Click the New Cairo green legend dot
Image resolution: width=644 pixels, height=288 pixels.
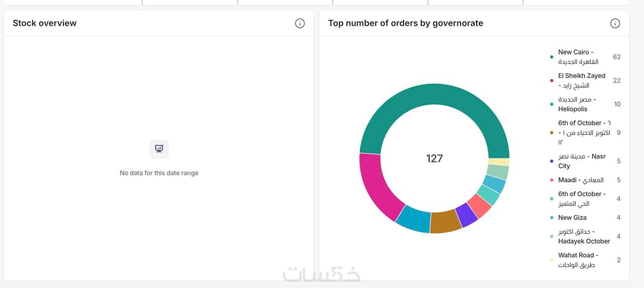[551, 57]
